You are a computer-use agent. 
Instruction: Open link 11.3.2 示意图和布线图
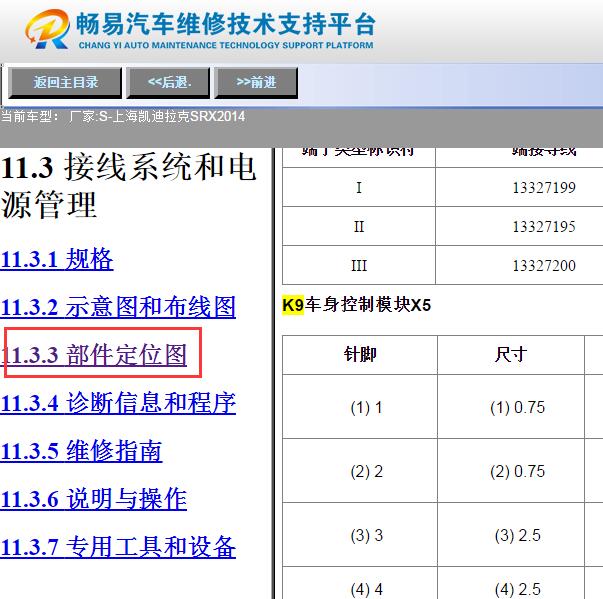118,307
